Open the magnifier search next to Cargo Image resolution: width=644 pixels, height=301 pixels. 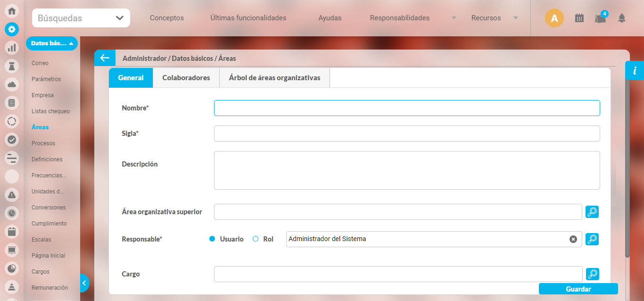pyautogui.click(x=592, y=274)
